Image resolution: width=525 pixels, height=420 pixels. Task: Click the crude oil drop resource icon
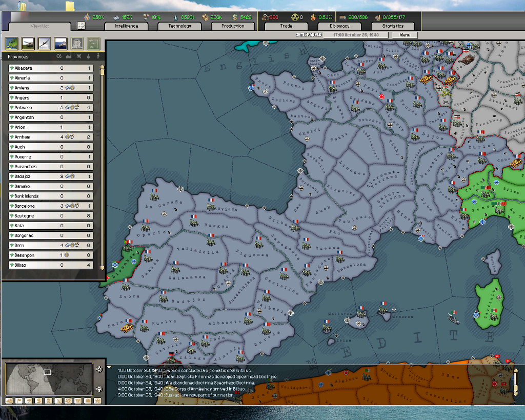[x=175, y=17]
